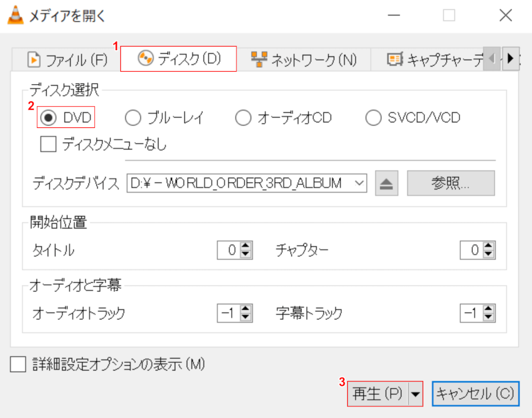
Task: Click the 参照 browse button
Action: click(x=450, y=183)
